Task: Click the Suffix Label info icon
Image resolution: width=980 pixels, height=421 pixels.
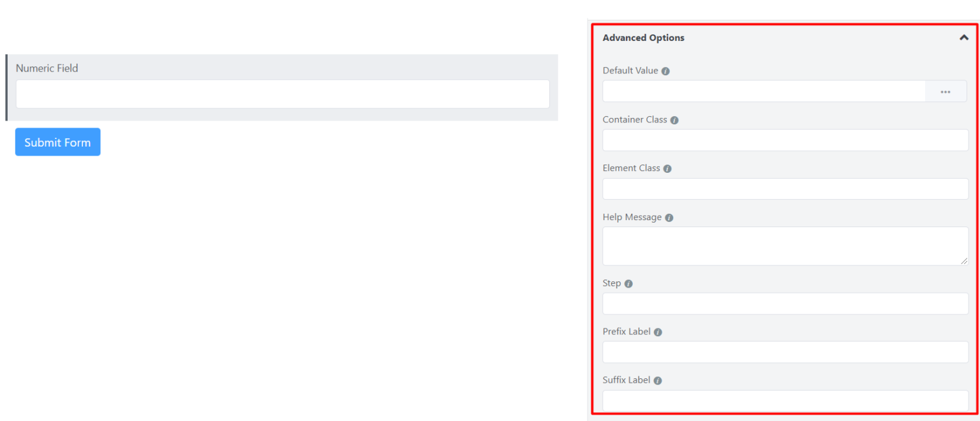Action: [657, 380]
